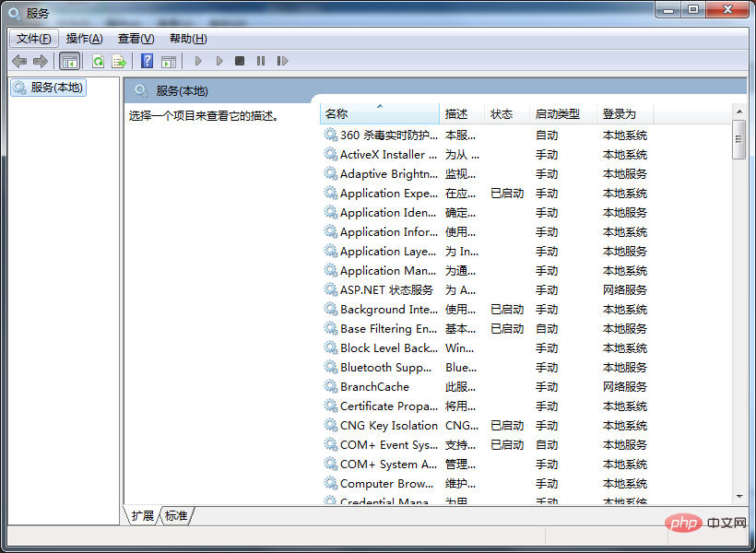Image resolution: width=756 pixels, height=553 pixels.
Task: Open the 文件(F) menu
Action: (34, 39)
